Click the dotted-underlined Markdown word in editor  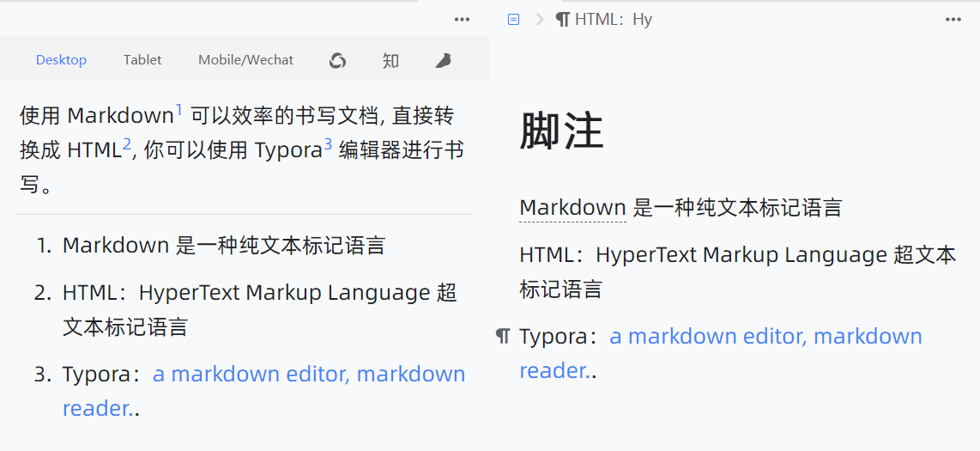click(x=572, y=207)
